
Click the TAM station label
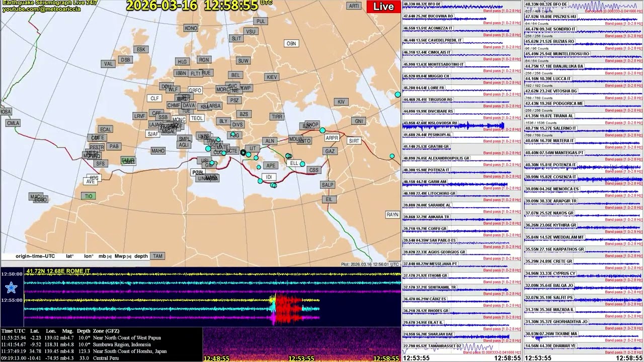(157, 256)
